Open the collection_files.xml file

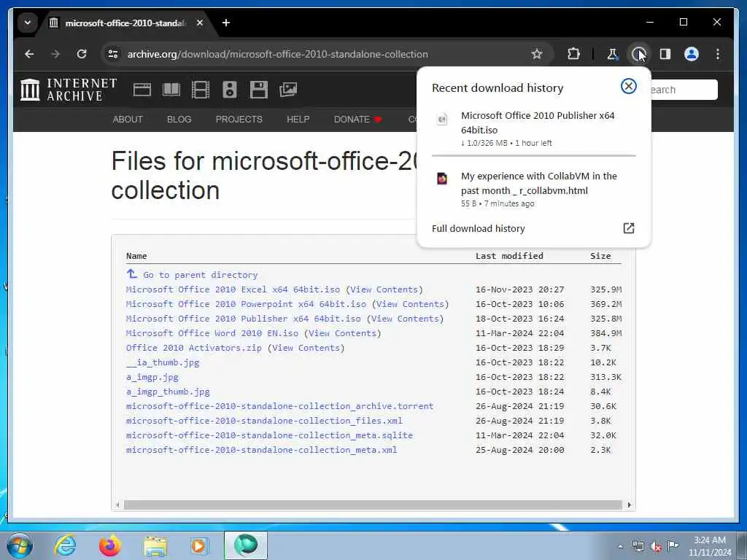click(264, 421)
